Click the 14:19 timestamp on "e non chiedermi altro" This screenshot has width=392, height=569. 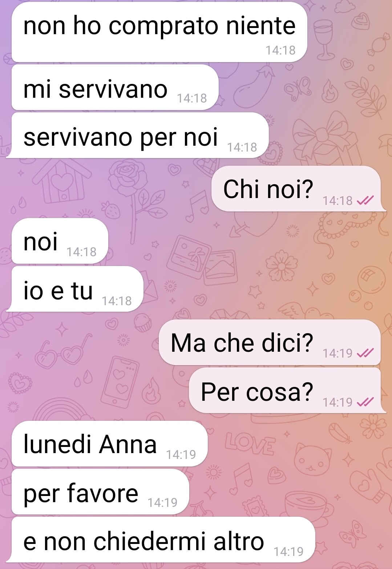(x=288, y=552)
